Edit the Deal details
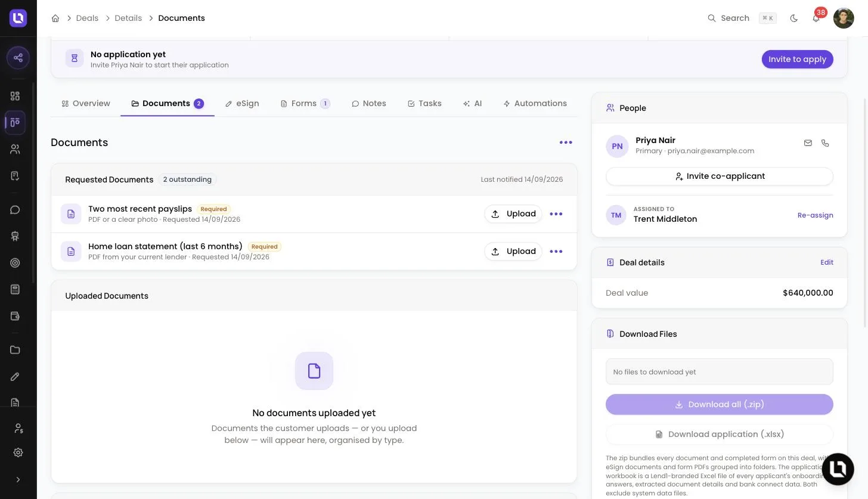868x499 pixels. coord(826,262)
